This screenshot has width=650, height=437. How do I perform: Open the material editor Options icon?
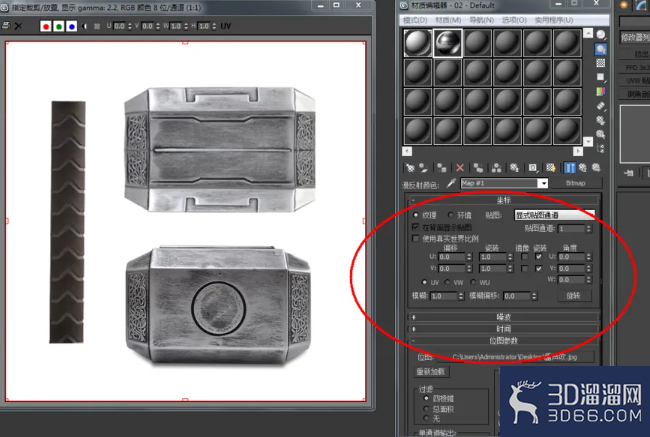601,120
